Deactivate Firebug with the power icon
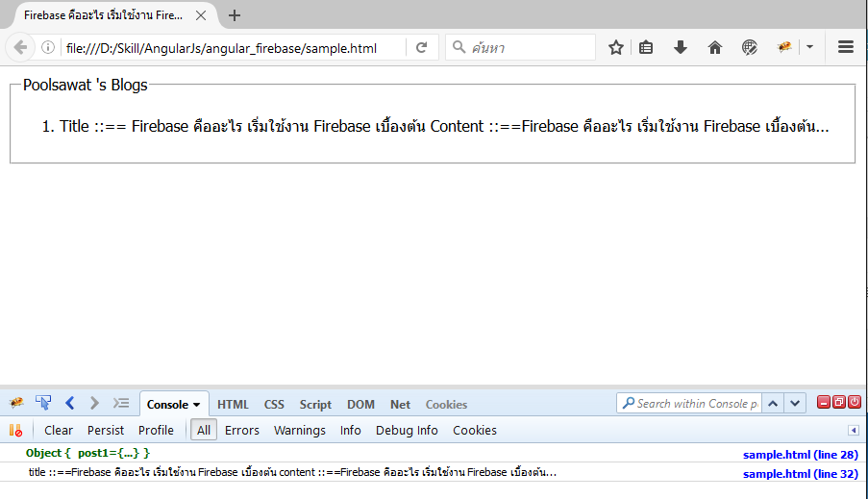This screenshot has width=868, height=499. click(x=855, y=403)
